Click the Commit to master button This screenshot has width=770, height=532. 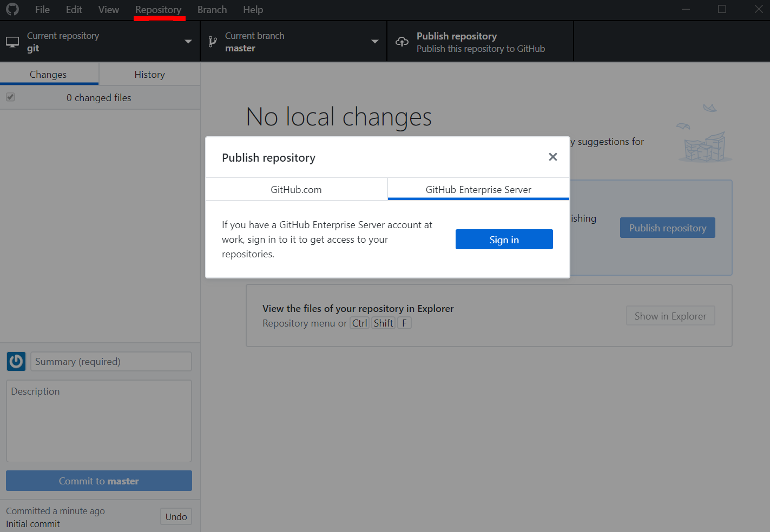click(99, 481)
